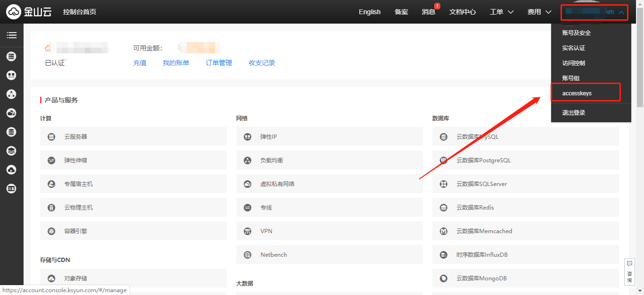
Task: Open the 订单管理 link
Action: [x=219, y=63]
